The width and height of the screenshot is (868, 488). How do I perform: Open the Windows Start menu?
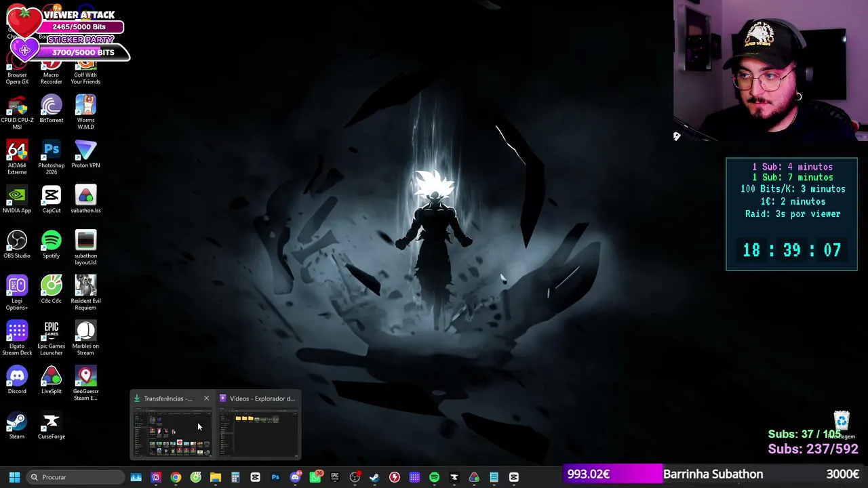point(14,477)
